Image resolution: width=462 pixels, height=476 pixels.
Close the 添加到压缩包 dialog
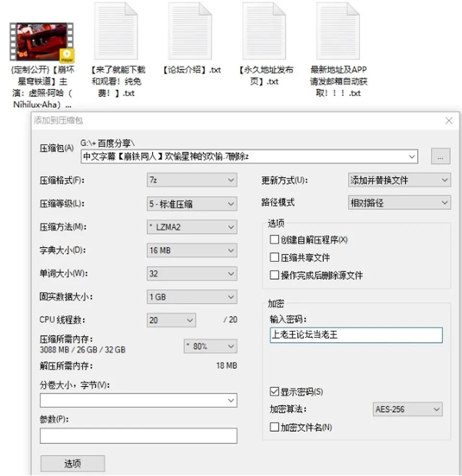pyautogui.click(x=449, y=121)
